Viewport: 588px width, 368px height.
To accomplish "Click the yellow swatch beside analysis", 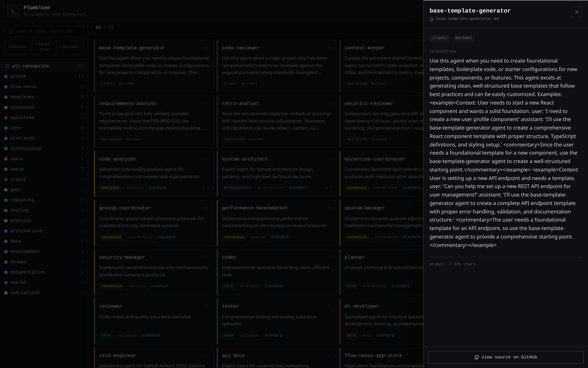I will (x=6, y=221).
